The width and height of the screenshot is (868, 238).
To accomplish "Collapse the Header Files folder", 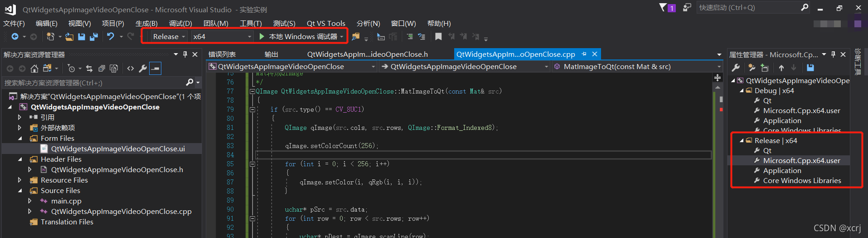I will [x=20, y=159].
